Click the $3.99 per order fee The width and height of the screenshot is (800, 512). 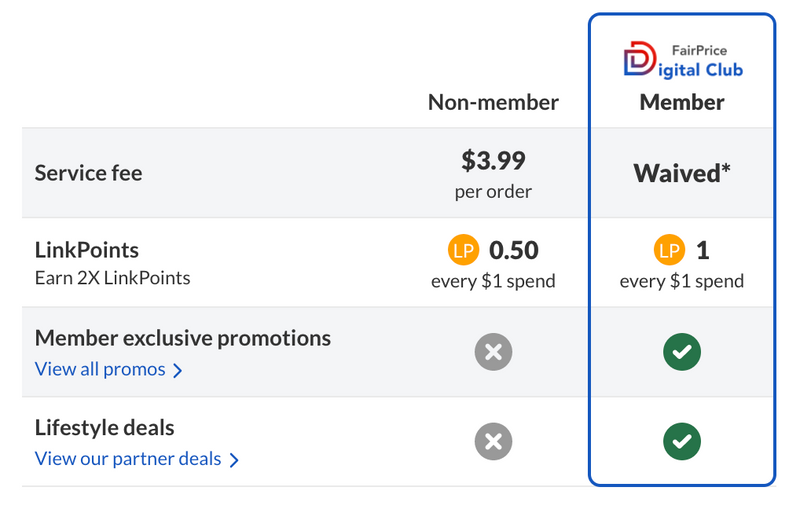tap(493, 174)
